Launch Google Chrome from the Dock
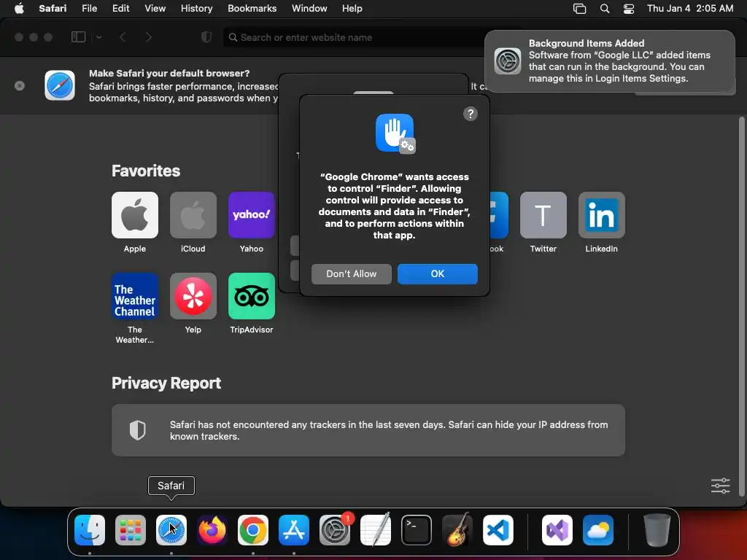Viewport: 747px width, 560px height. click(x=253, y=530)
